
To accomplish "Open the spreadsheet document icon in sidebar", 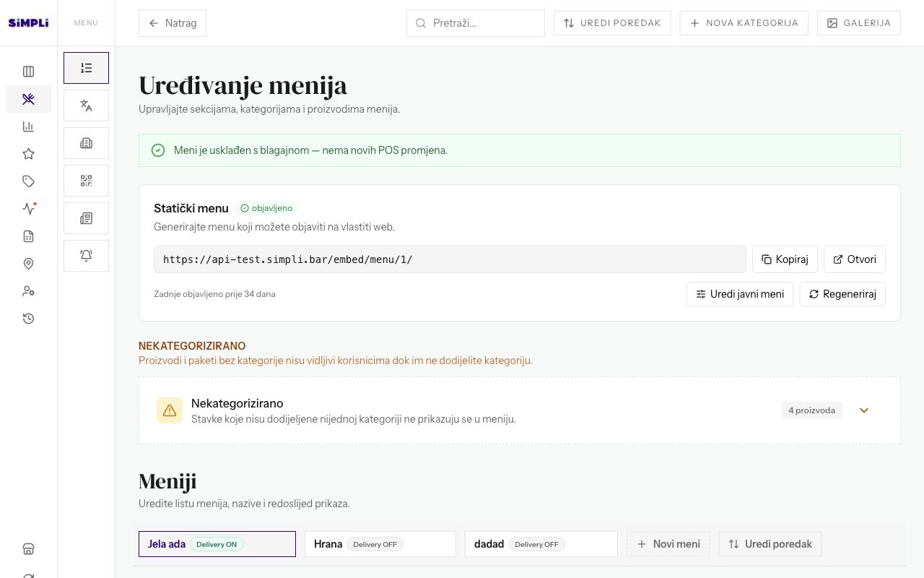I will coord(28,236).
